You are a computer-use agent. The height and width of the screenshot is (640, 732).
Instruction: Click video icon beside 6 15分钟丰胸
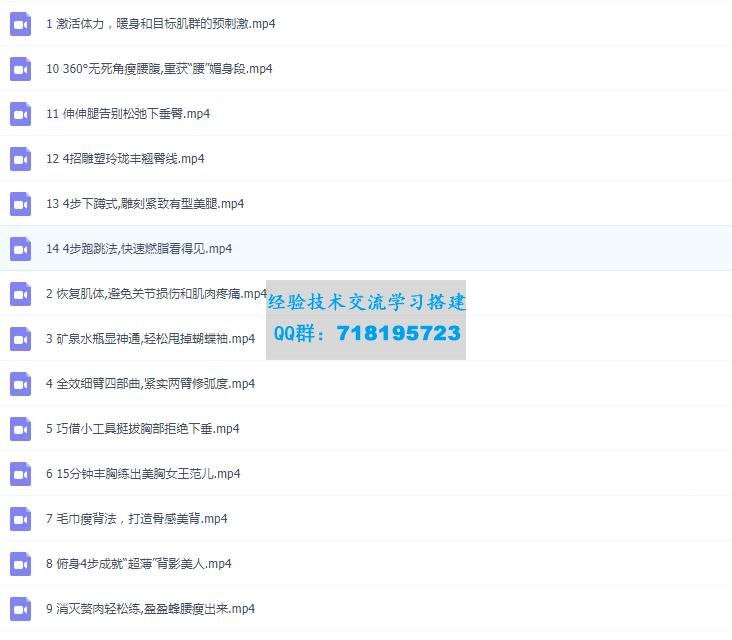[21, 474]
